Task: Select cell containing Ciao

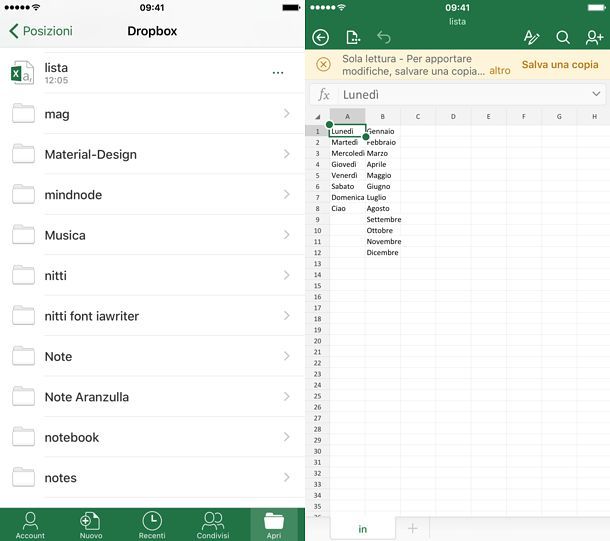Action: 347,208
